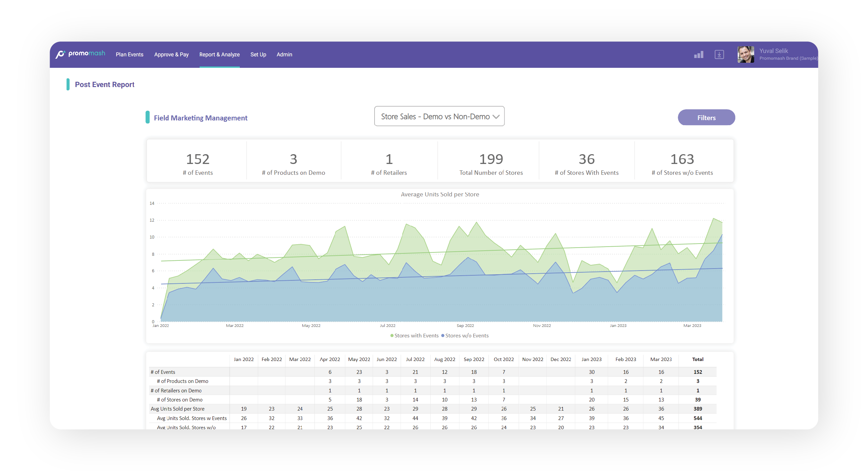
Task: Click the Total column header in table
Action: [697, 359]
